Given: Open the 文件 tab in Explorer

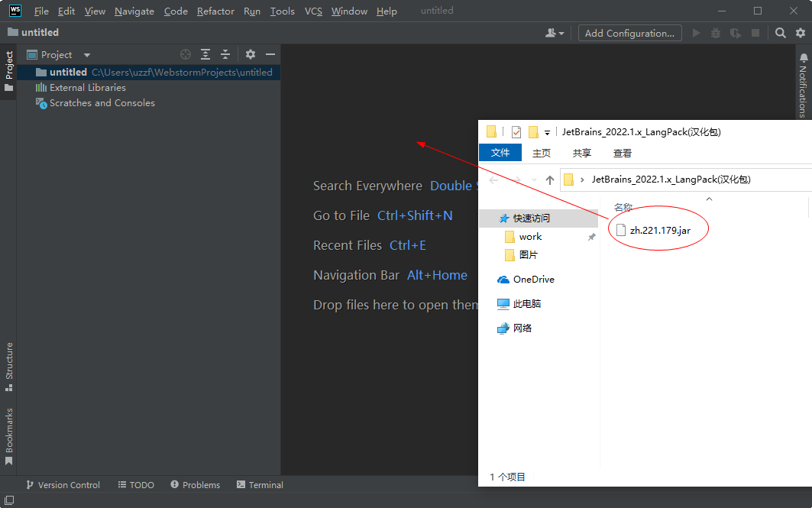Looking at the screenshot, I should (500, 153).
